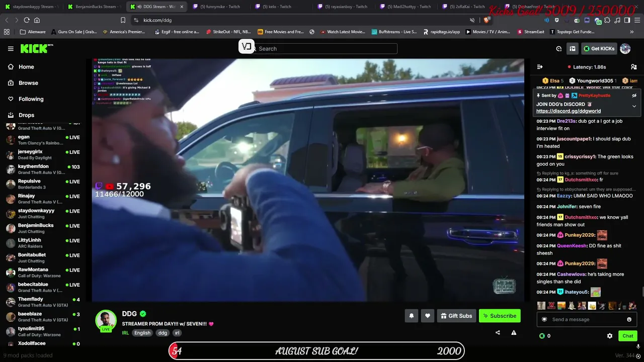The width and height of the screenshot is (644, 362).
Task: Open the discord.gg/ddgworld link
Action: pyautogui.click(x=569, y=111)
